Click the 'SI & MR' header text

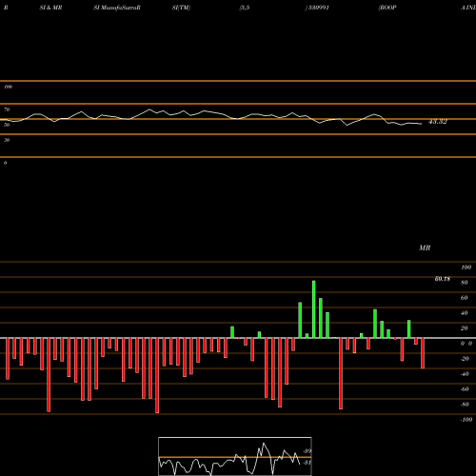50,8
